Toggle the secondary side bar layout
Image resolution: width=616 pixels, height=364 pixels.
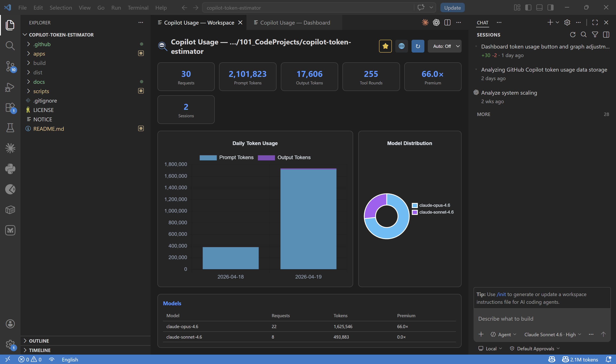[551, 8]
